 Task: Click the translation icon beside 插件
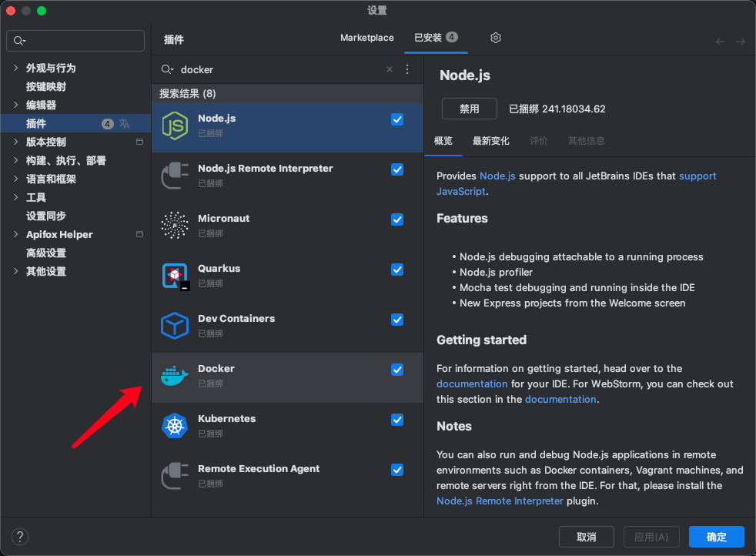[125, 124]
